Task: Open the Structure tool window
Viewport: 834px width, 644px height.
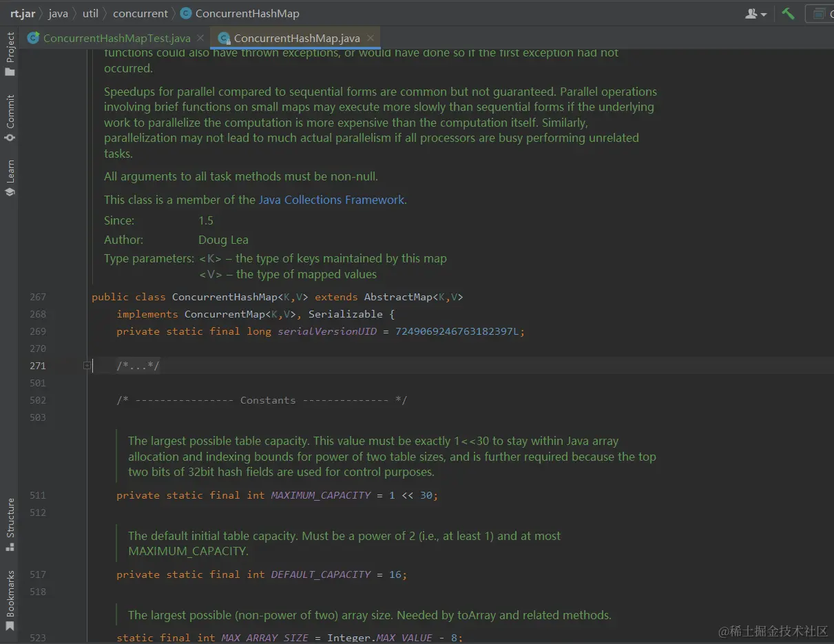Action: (x=10, y=524)
